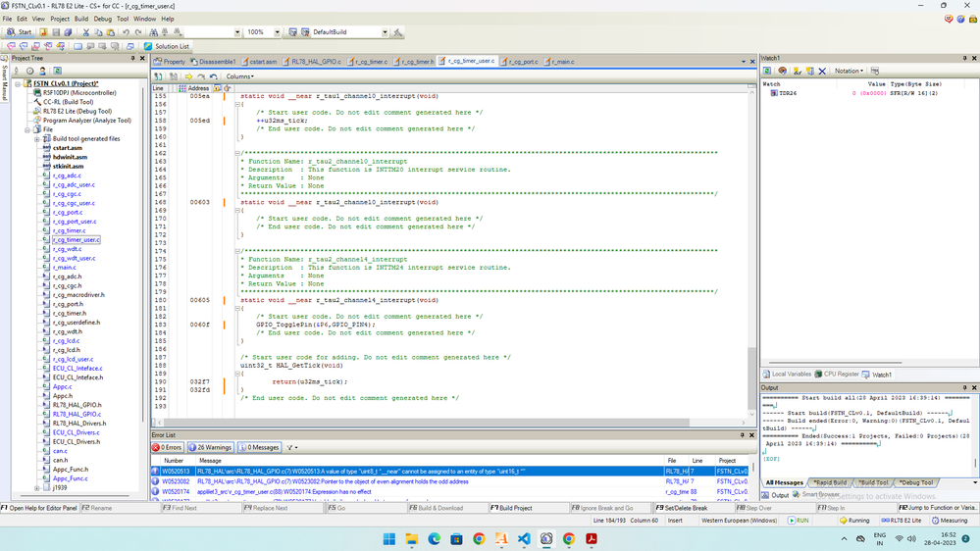Switch to the CPU Register tab
Screen dimensions: 980x551
pos(837,375)
